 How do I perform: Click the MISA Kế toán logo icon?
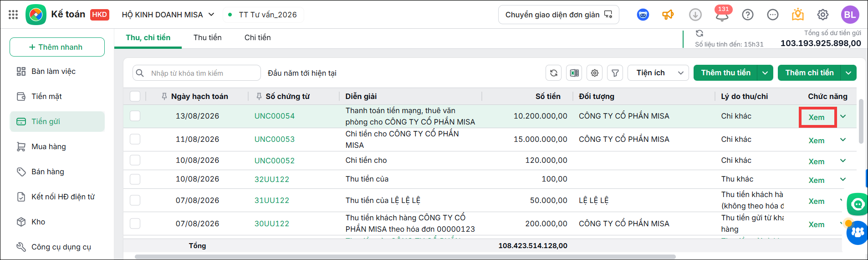[36, 15]
